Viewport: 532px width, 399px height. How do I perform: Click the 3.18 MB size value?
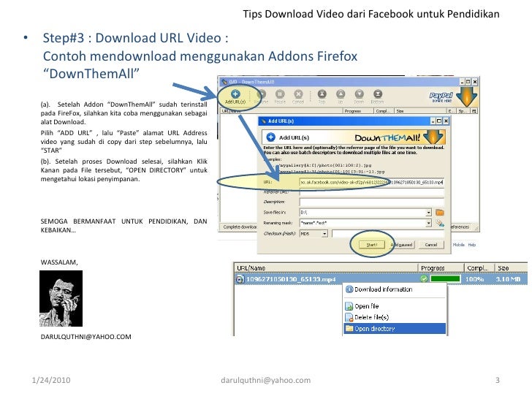508,279
